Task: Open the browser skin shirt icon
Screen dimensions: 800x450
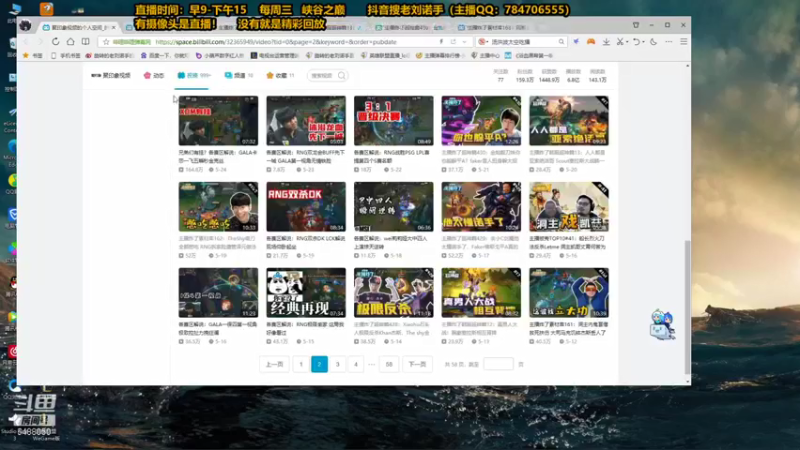Action: point(636,25)
